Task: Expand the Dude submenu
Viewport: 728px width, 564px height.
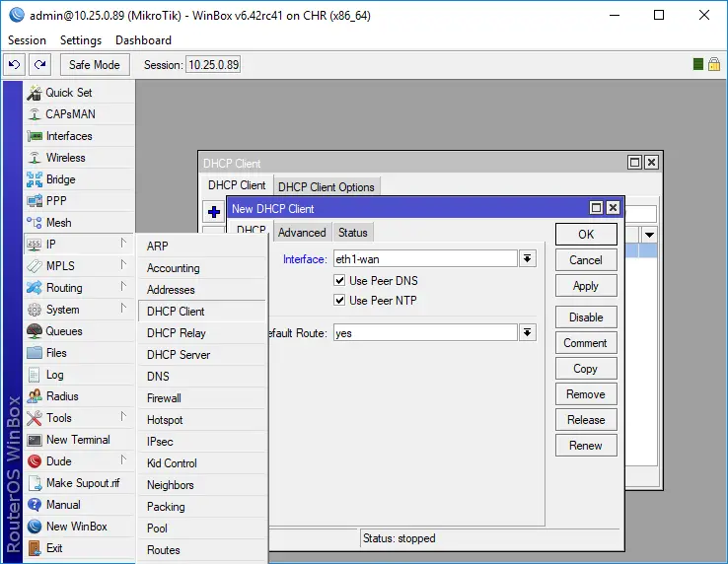Action: tap(79, 461)
